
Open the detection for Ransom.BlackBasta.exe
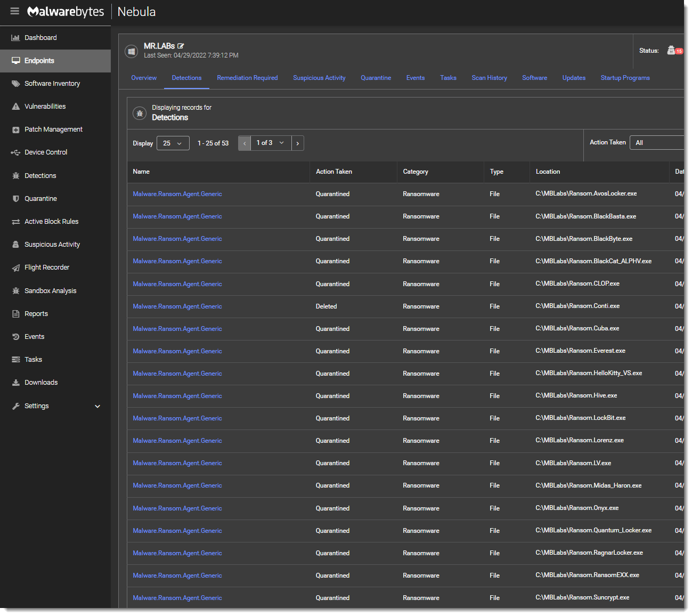point(177,216)
